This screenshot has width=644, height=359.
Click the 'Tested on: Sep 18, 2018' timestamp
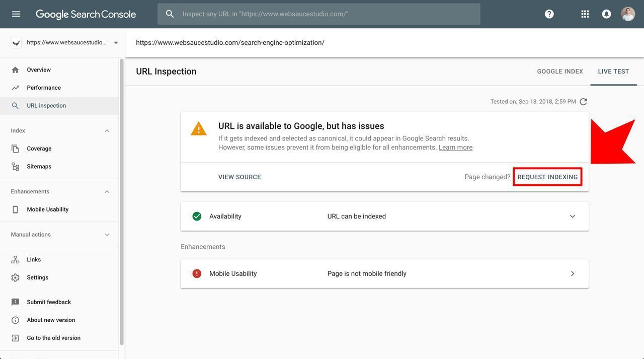(x=533, y=102)
